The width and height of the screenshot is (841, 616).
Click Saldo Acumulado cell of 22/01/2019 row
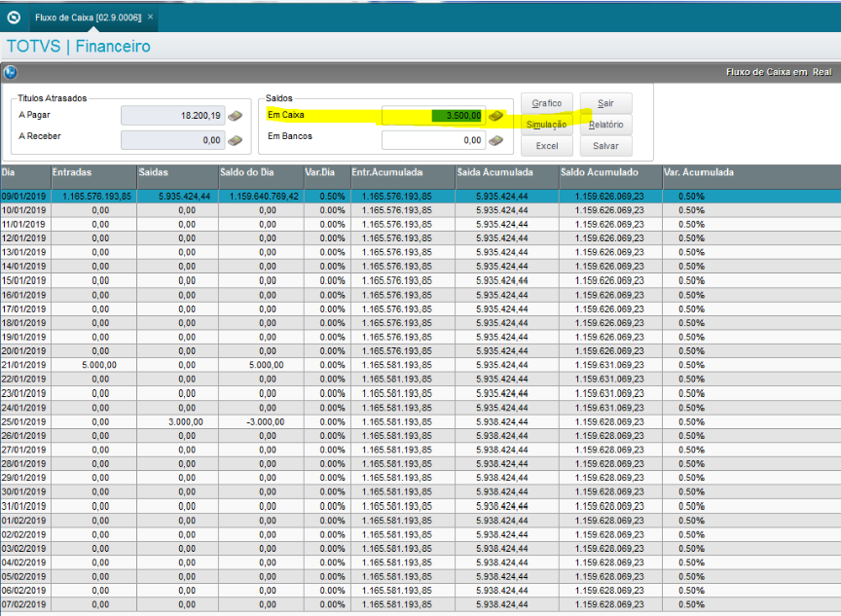[610, 379]
